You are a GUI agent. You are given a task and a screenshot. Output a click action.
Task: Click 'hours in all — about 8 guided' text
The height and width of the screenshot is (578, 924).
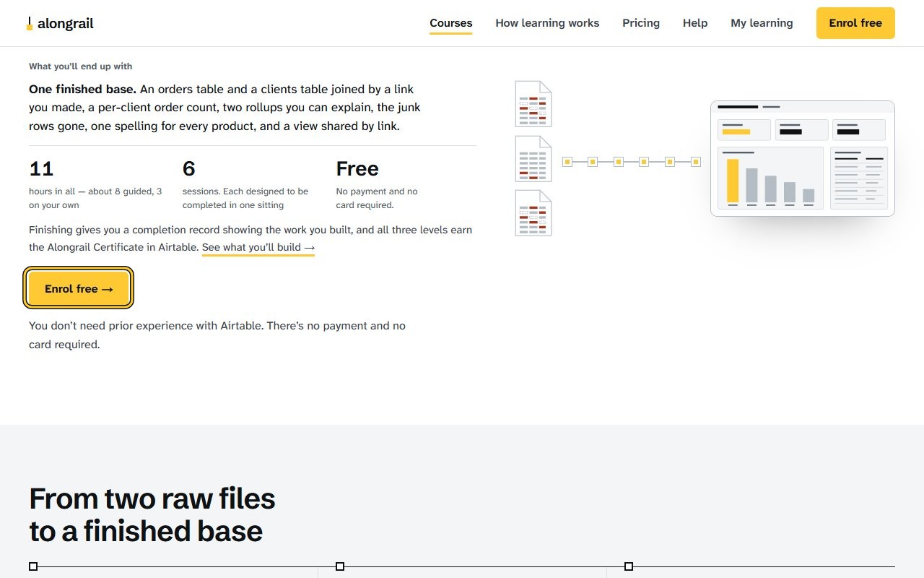point(95,198)
